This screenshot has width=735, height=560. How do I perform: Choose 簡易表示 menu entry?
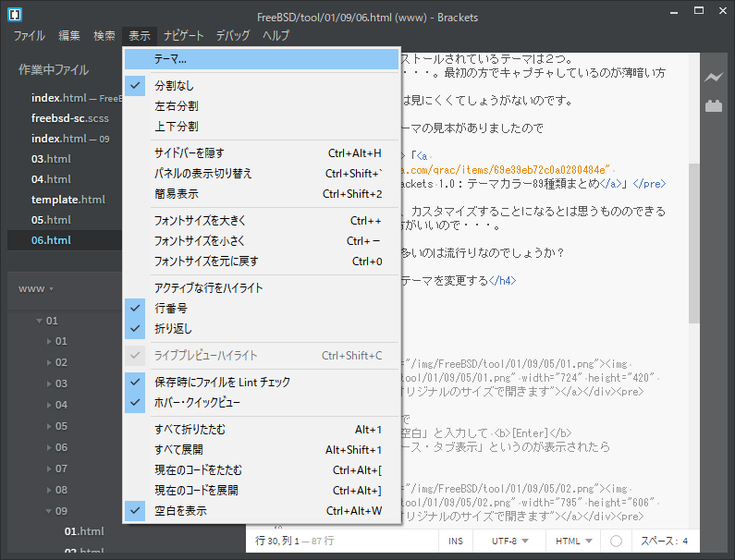pos(262,194)
